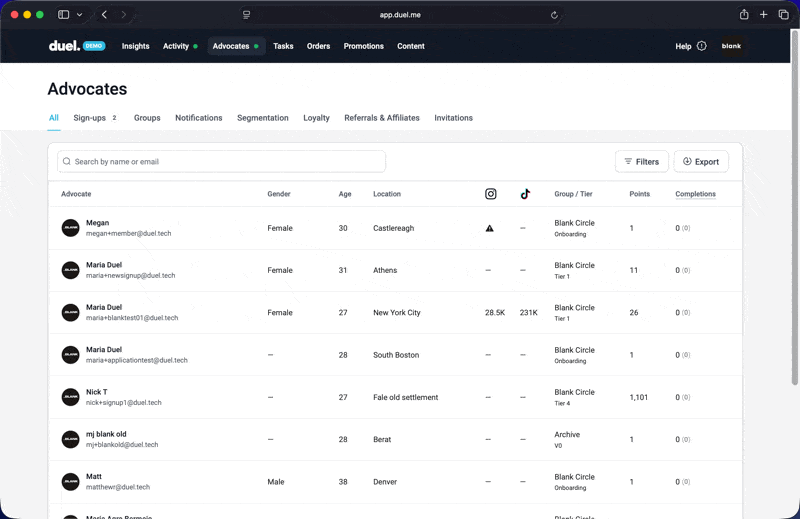Click Safari's new tab plus icon
This screenshot has height=519, width=800.
763,15
